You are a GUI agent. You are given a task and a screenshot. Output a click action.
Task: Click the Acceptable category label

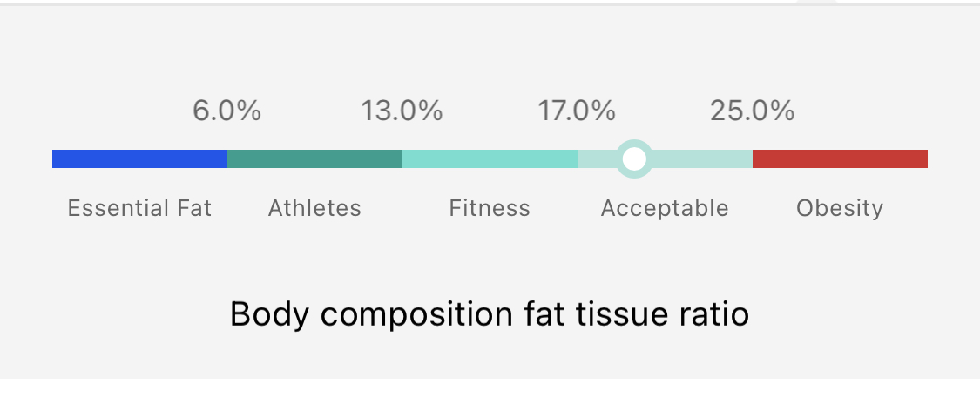coord(665,209)
